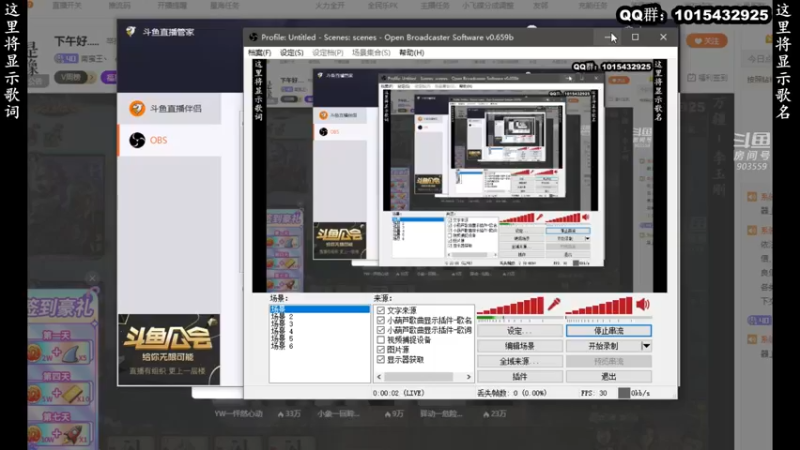Select 场景 6 in scenes list
The width and height of the screenshot is (800, 450).
[282, 346]
